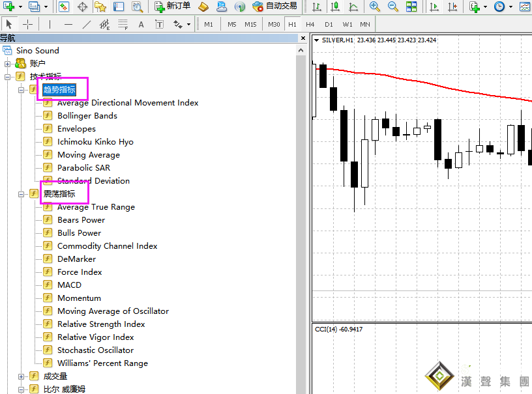Expand the 账户 tree node
Image resolution: width=532 pixels, height=394 pixels.
(x=8, y=64)
